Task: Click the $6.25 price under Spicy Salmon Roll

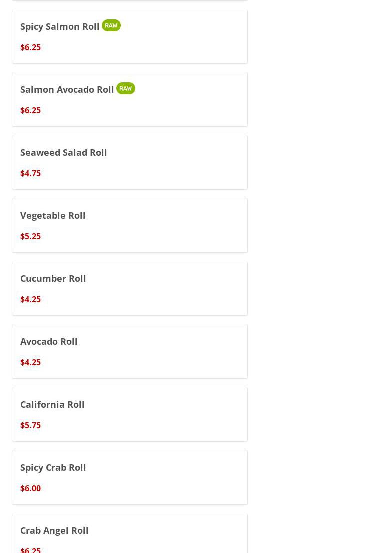Action: tap(31, 47)
